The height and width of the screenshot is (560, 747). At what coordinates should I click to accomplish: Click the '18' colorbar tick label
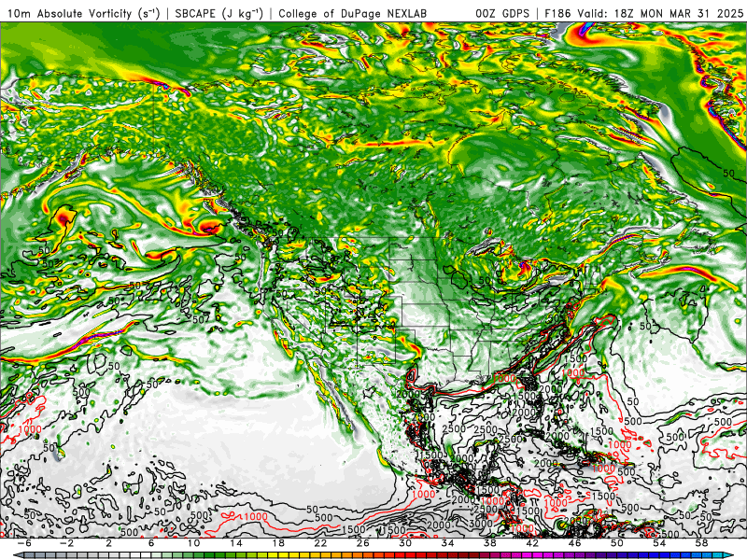coord(278,543)
